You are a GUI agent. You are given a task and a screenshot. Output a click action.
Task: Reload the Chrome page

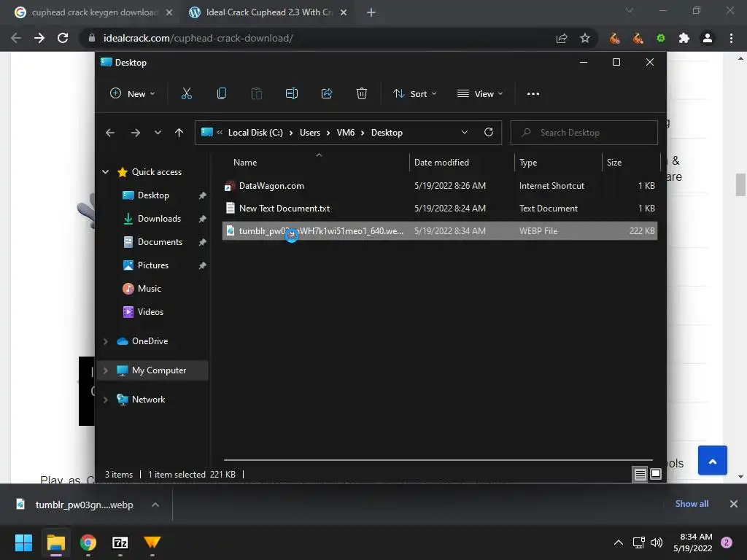coord(63,38)
